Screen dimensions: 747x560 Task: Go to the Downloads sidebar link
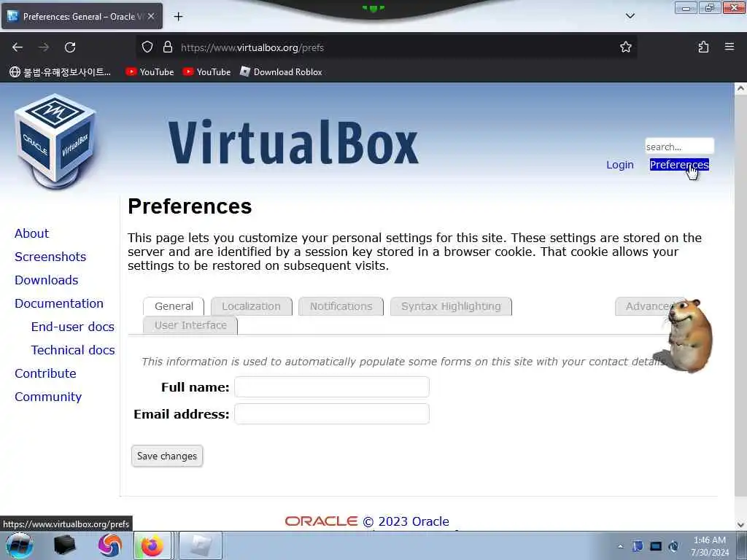point(46,280)
